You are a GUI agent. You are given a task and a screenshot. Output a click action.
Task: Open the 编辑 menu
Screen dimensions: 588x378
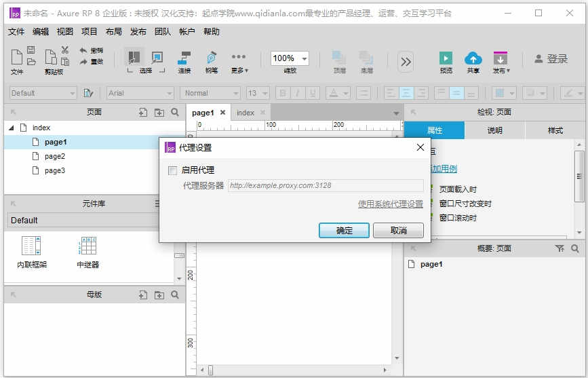pos(41,32)
